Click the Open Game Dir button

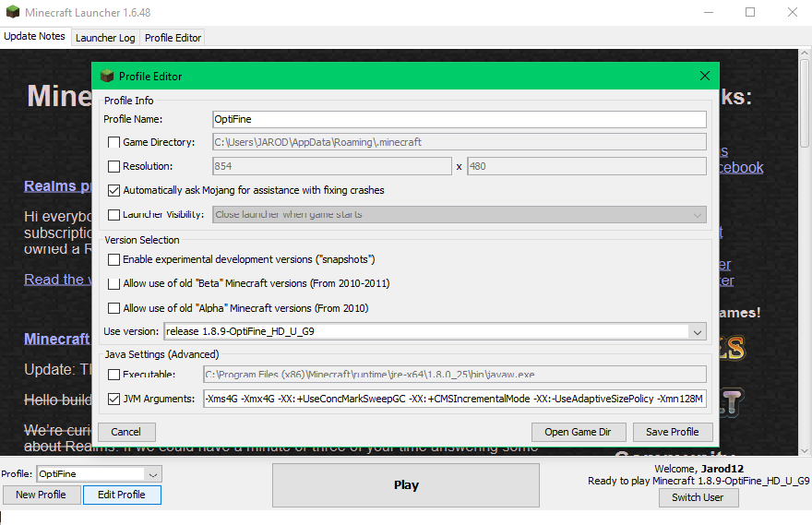click(x=578, y=432)
